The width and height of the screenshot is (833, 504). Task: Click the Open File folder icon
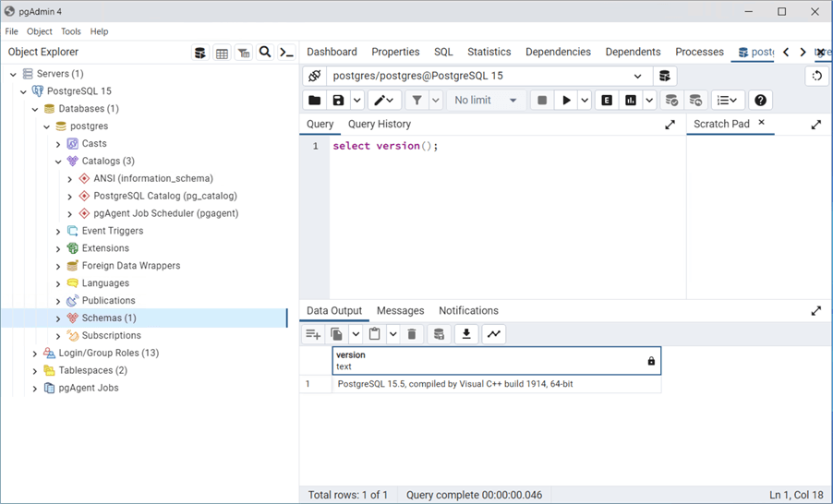pos(314,101)
